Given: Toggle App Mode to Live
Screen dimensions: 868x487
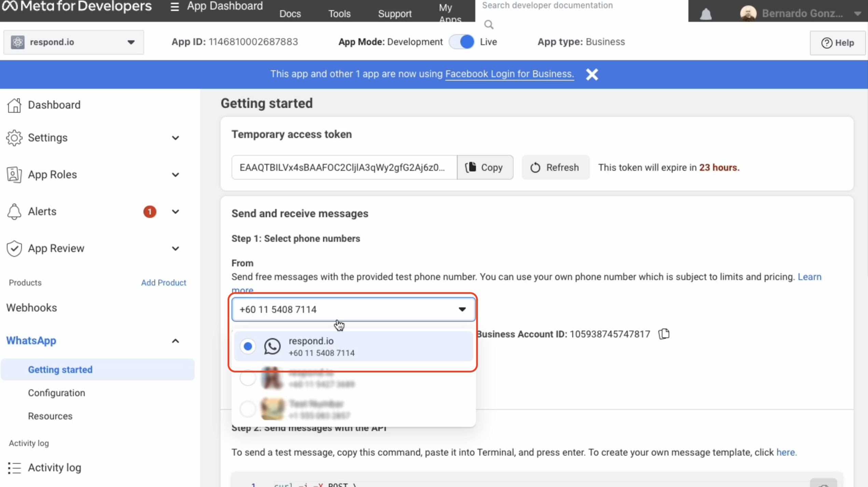Looking at the screenshot, I should (x=462, y=42).
